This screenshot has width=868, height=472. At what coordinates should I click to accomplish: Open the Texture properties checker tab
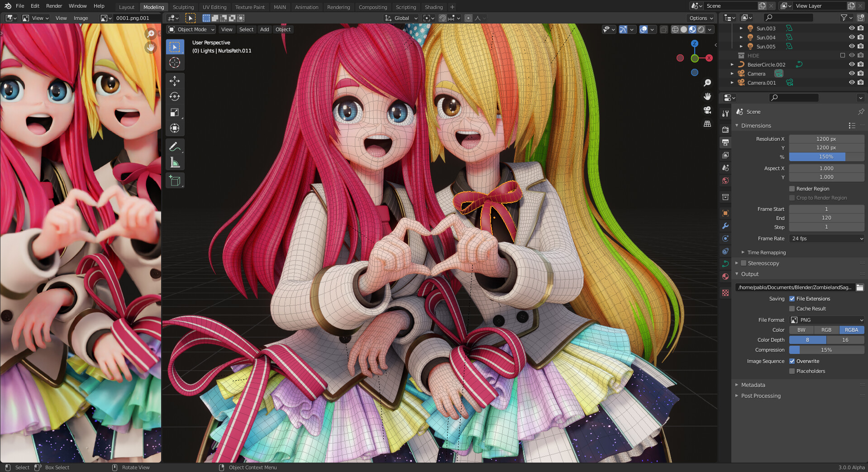[x=725, y=293]
